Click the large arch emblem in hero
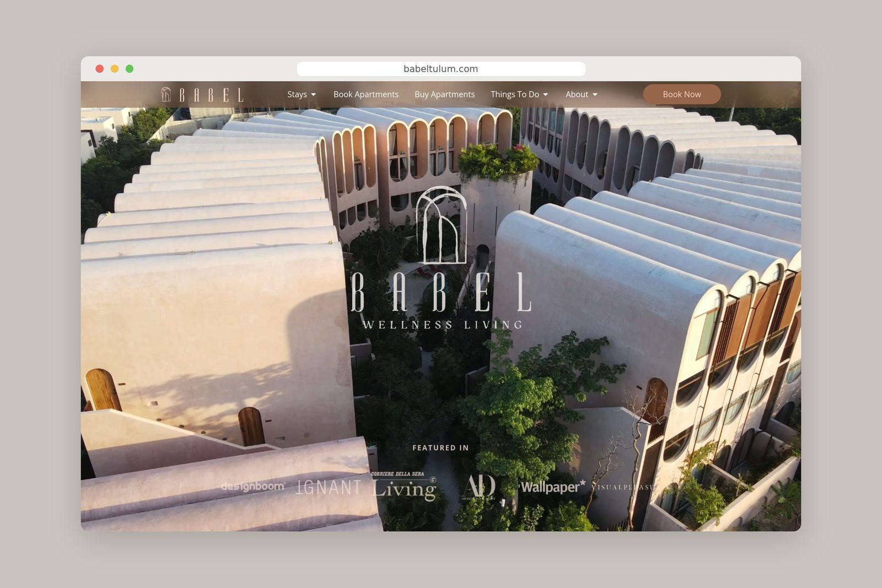This screenshot has height=588, width=882. 441,225
